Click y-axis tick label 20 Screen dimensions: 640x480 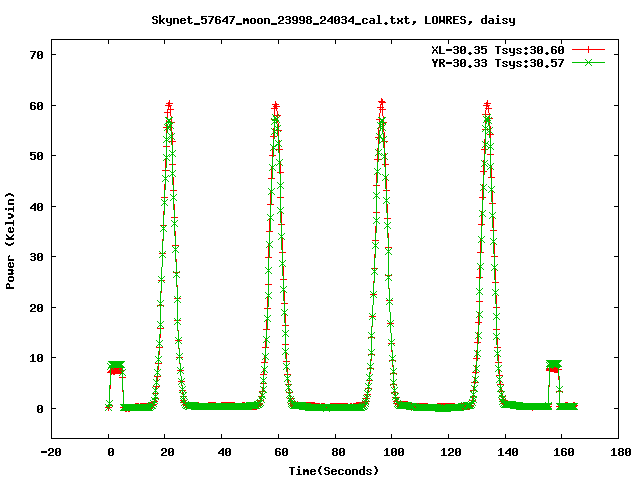click(x=36, y=308)
